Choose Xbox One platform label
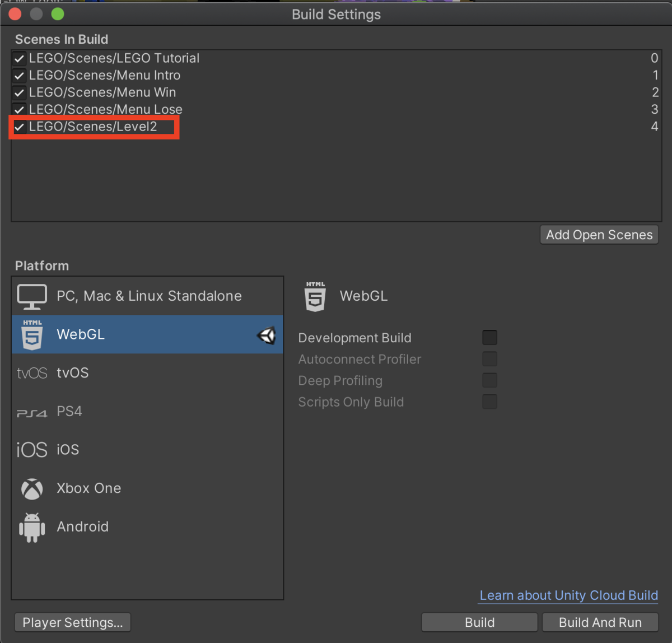This screenshot has height=643, width=672. [x=89, y=488]
